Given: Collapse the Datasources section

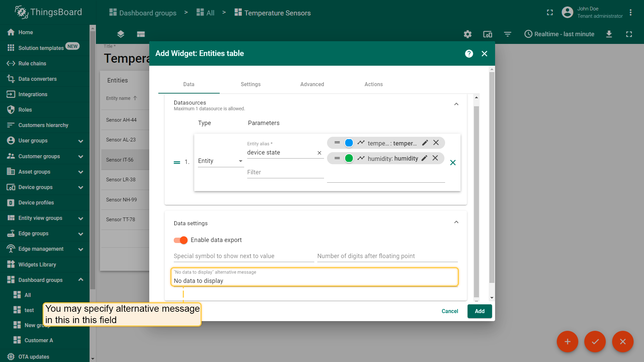Looking at the screenshot, I should click(456, 104).
